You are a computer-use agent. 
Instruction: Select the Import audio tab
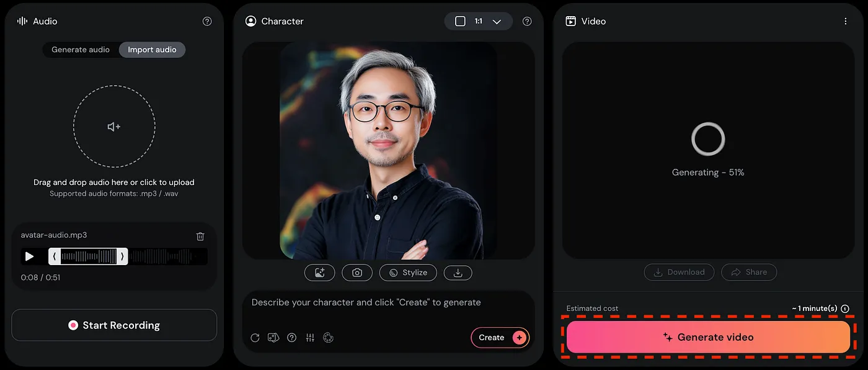tap(152, 50)
